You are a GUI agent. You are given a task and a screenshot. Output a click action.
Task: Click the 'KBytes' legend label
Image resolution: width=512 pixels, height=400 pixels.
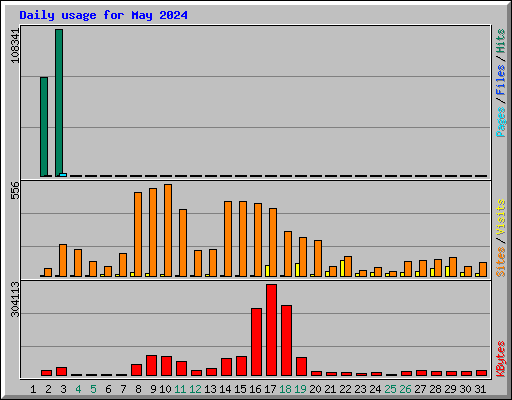click(x=501, y=359)
